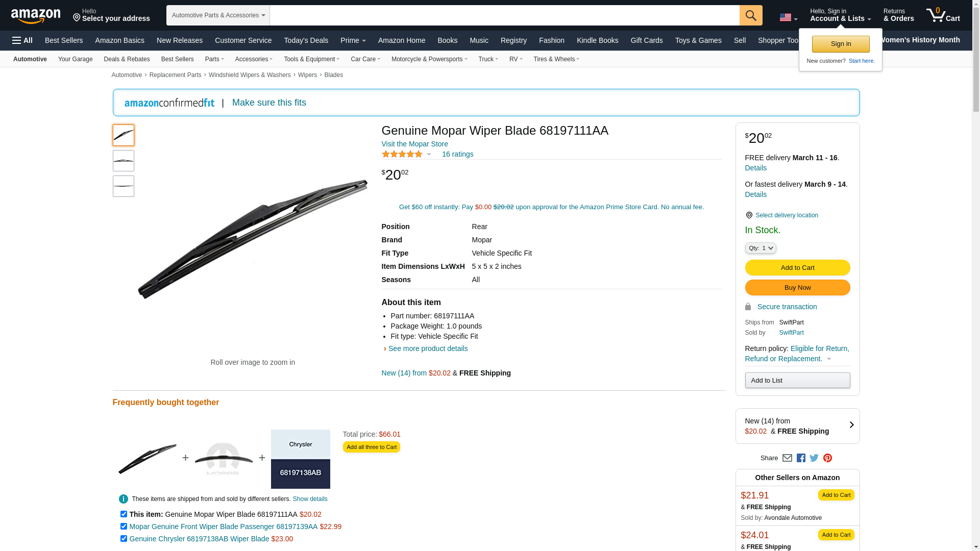
Task: Visit the Mopar Store link
Action: 414,144
